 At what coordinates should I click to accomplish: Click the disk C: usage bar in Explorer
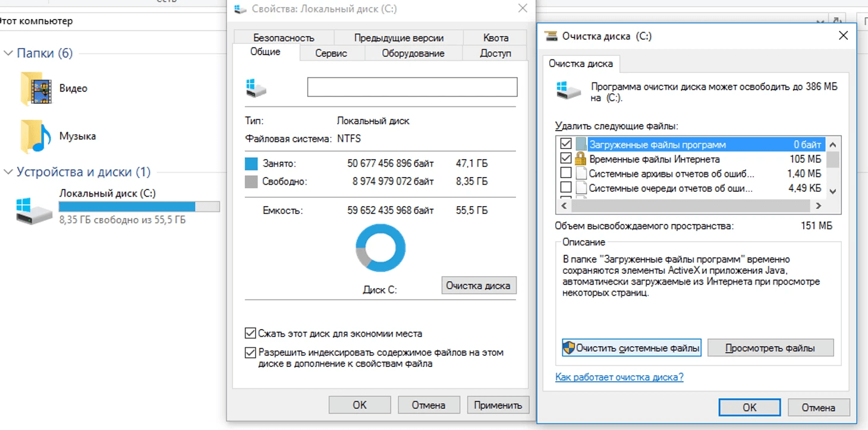coord(139,206)
